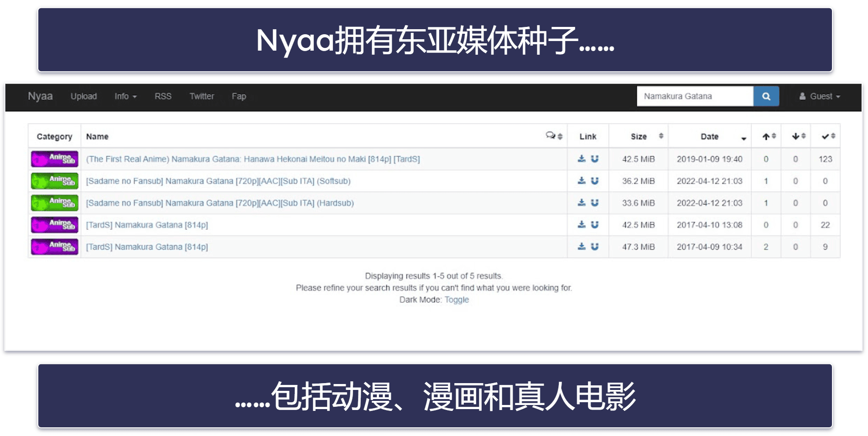Open magnet link for Sadame Softsub row
This screenshot has width=868, height=436.
(595, 181)
